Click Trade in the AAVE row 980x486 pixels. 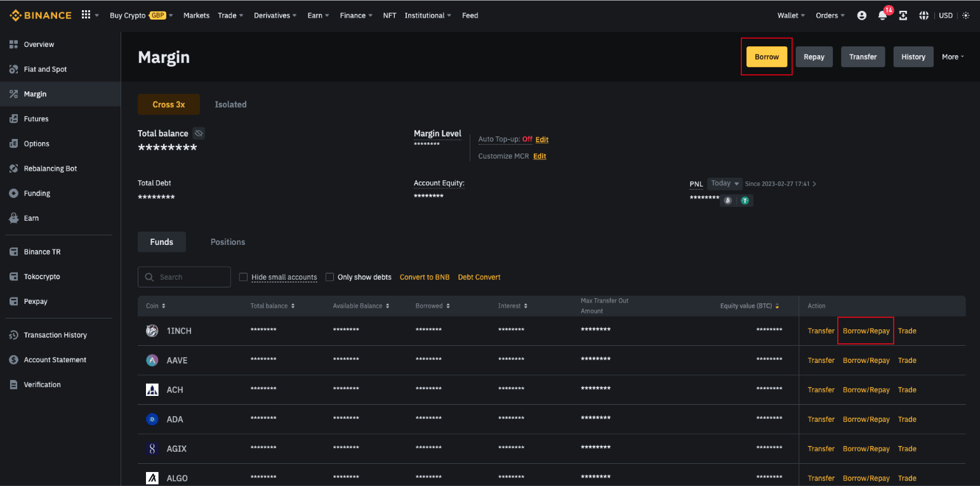click(907, 360)
